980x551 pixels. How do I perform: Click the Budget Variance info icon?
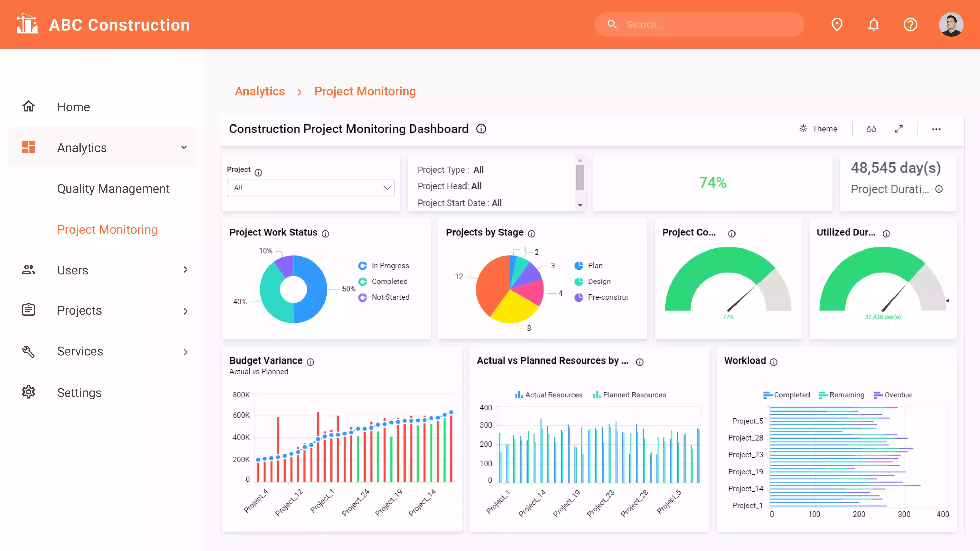tap(310, 362)
